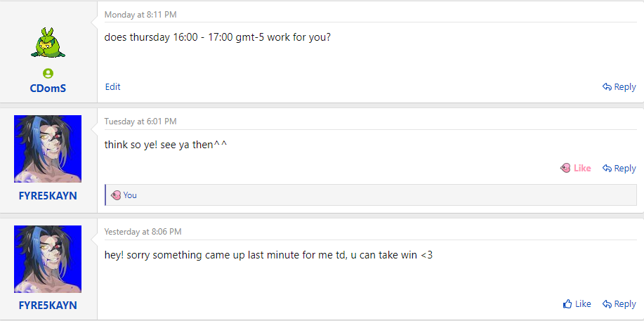Click the pink reaction icon beside "You"
This screenshot has height=321, width=644.
click(116, 195)
